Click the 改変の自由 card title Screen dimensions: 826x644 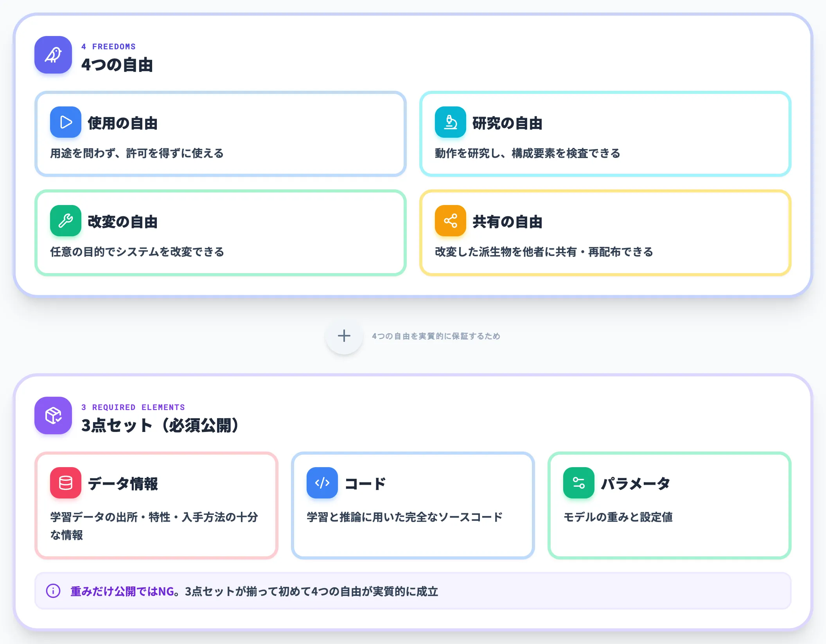122,221
